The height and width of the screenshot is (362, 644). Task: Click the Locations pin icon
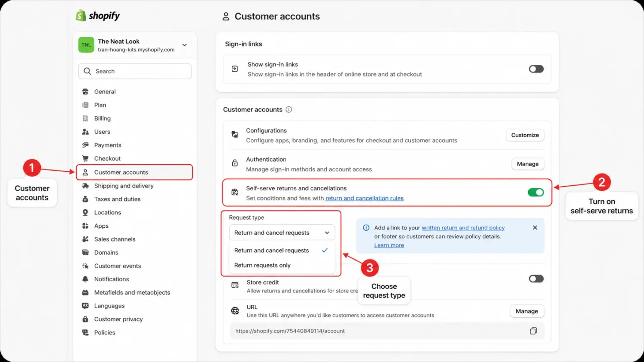(x=85, y=212)
